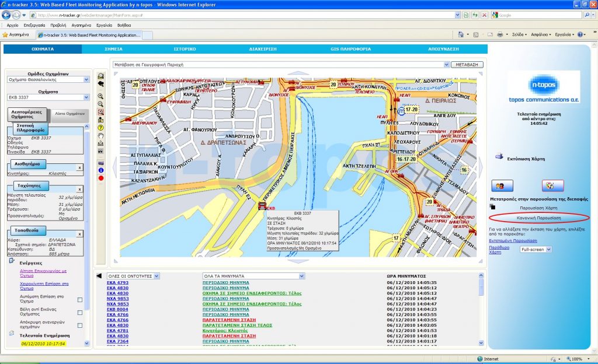The height and width of the screenshot is (364, 598).
Task: Open the red ΠΑΡΑΤΕΤΑΜΕΝΗ ΣΤΑΣΗ message for EKA 4766
Action: 229,320
